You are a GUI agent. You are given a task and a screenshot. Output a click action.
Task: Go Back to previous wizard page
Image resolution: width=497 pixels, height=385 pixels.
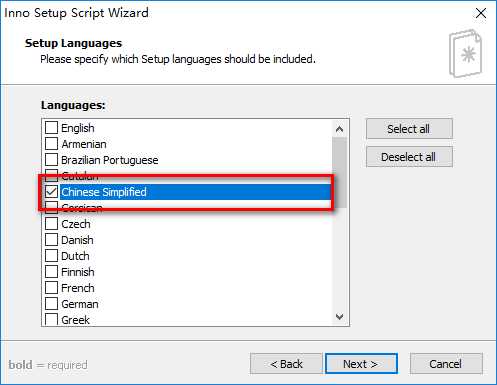(286, 364)
